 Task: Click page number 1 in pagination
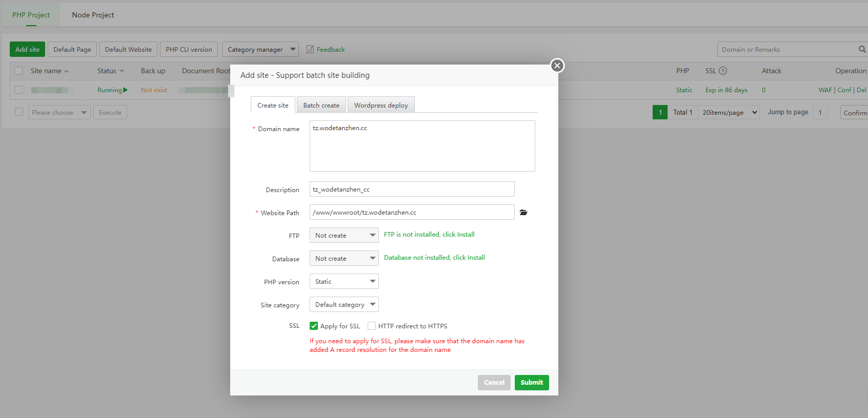660,112
